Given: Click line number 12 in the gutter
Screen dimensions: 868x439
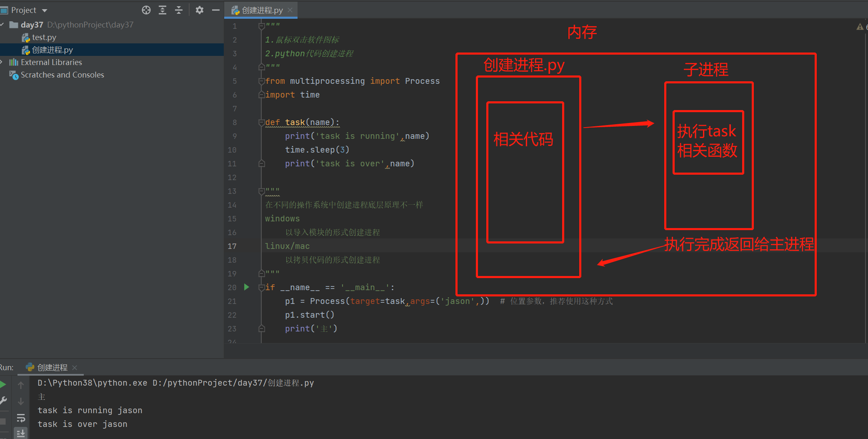Looking at the screenshot, I should (232, 177).
